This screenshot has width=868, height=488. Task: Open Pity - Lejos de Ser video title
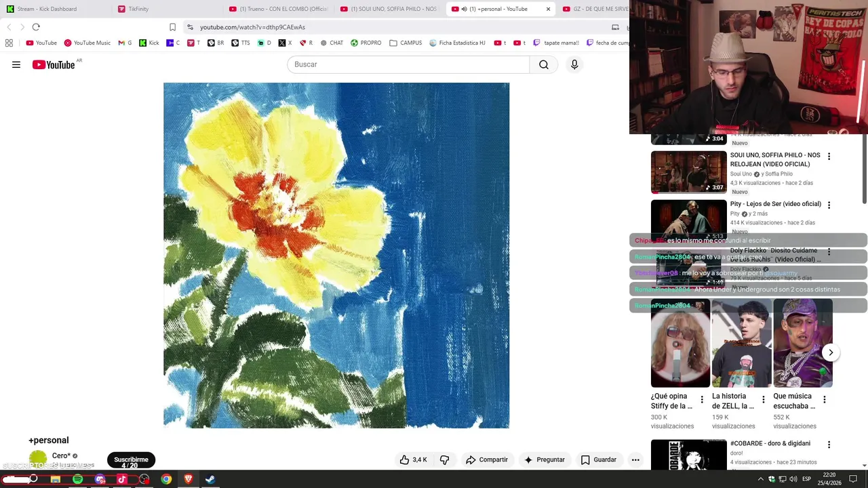775,204
